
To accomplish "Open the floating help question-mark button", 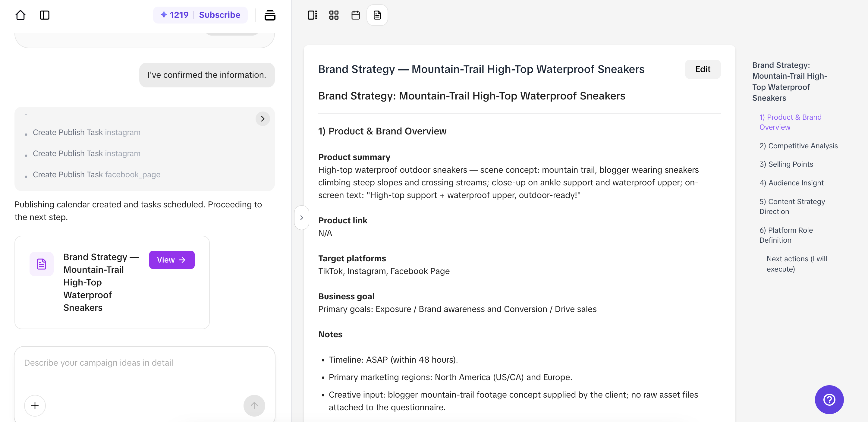I will (829, 400).
